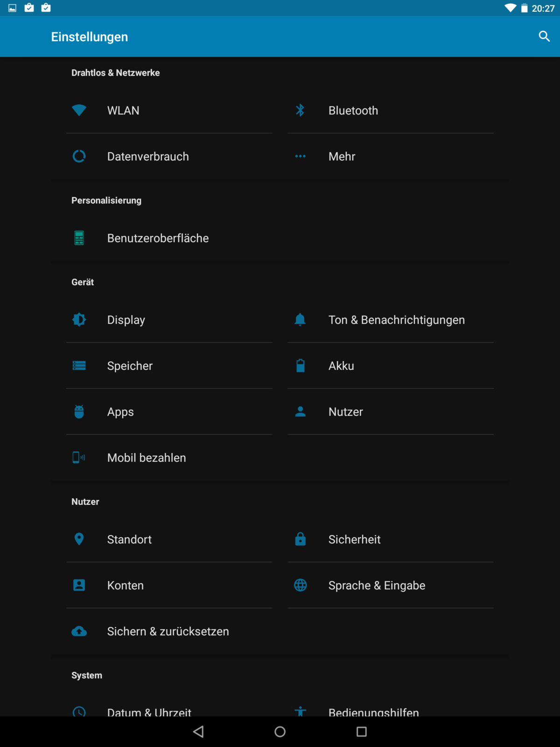This screenshot has width=560, height=747.
Task: Tap the Sicherheit lock icon
Action: 300,539
